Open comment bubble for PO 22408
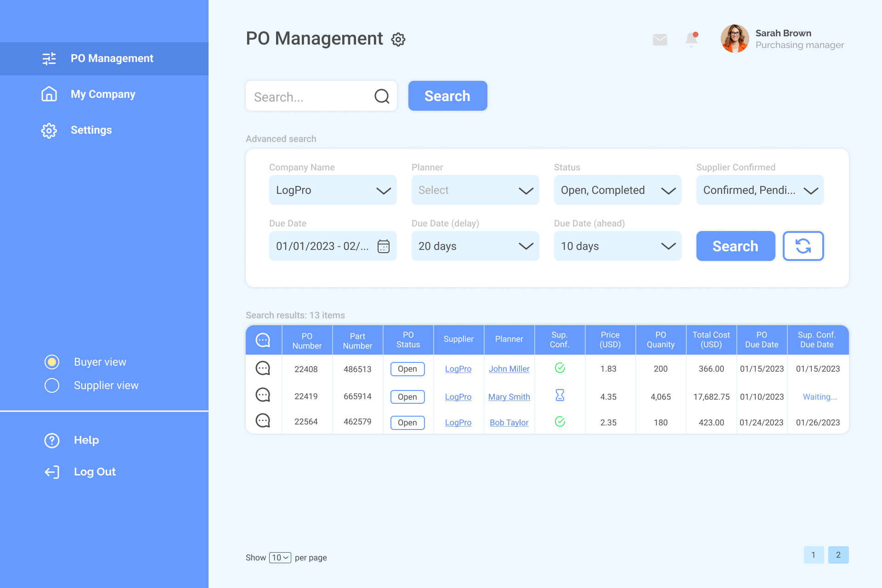The image size is (882, 588). click(263, 368)
